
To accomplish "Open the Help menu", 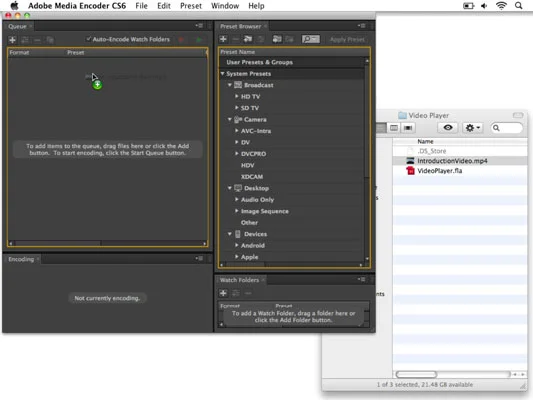I will 256,6.
